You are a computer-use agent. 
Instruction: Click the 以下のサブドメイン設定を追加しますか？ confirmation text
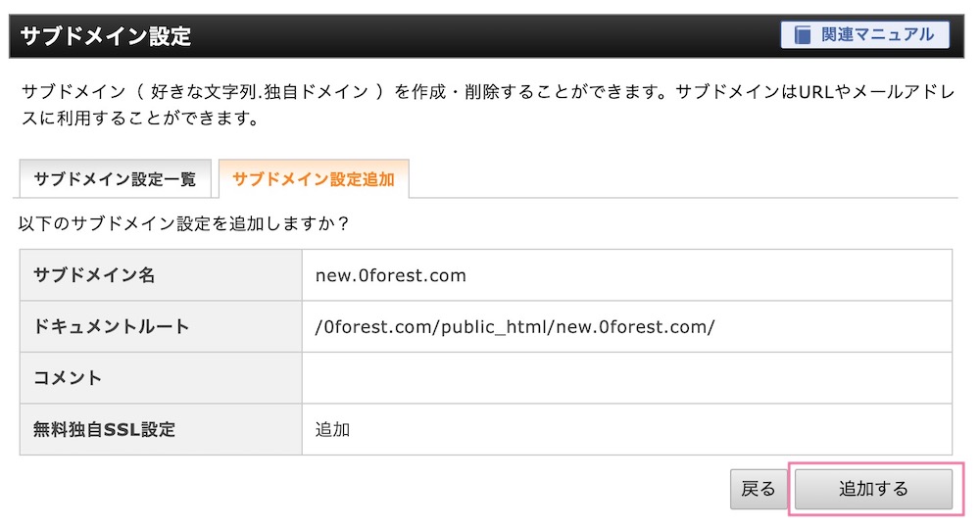(x=184, y=223)
